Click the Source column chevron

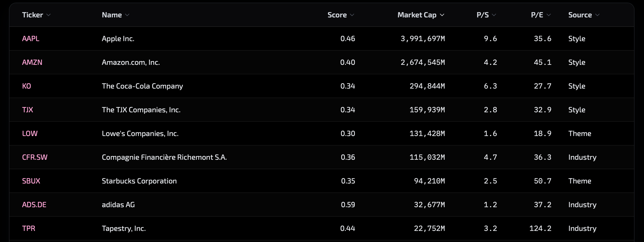[x=597, y=15]
